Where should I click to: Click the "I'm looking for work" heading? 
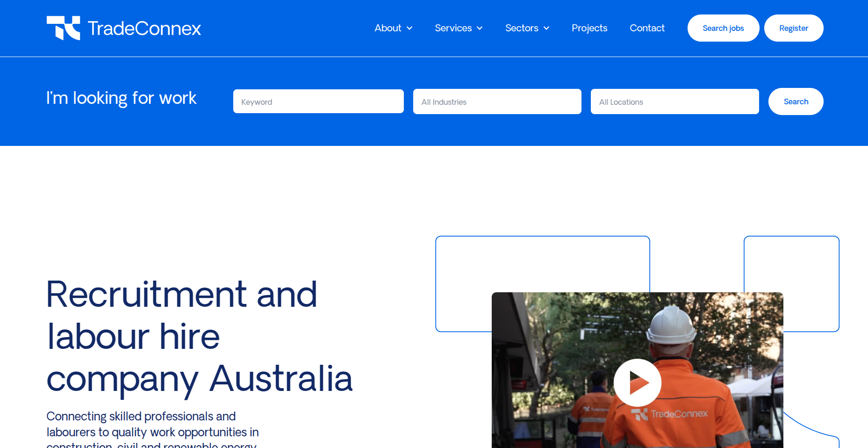click(121, 98)
